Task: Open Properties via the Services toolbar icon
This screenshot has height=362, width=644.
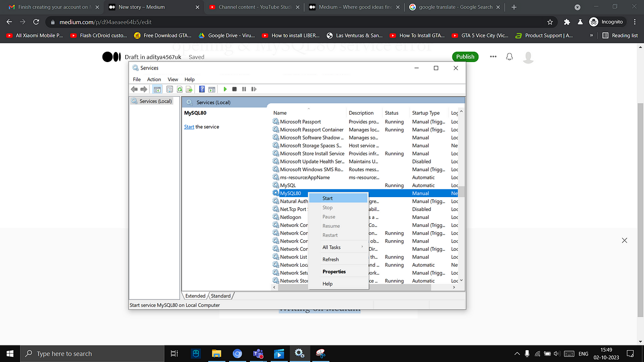Action: click(169, 89)
